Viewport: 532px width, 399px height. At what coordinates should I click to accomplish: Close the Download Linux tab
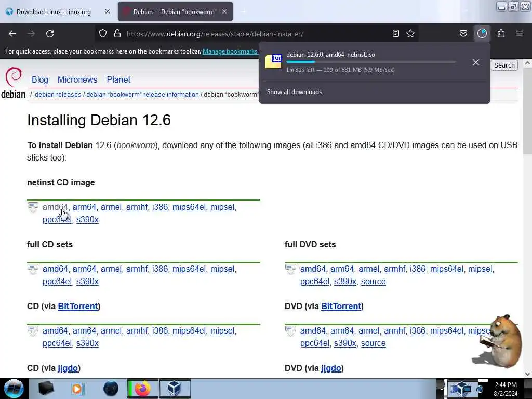coord(108,11)
